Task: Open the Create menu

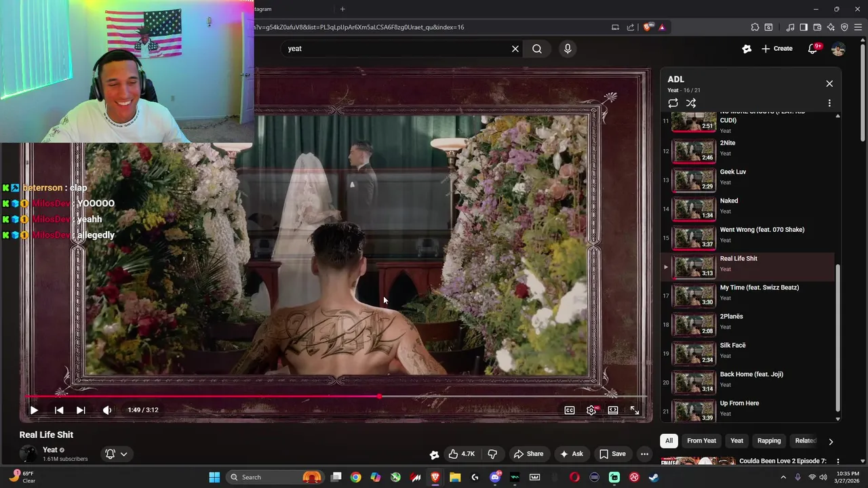Action: pos(776,49)
